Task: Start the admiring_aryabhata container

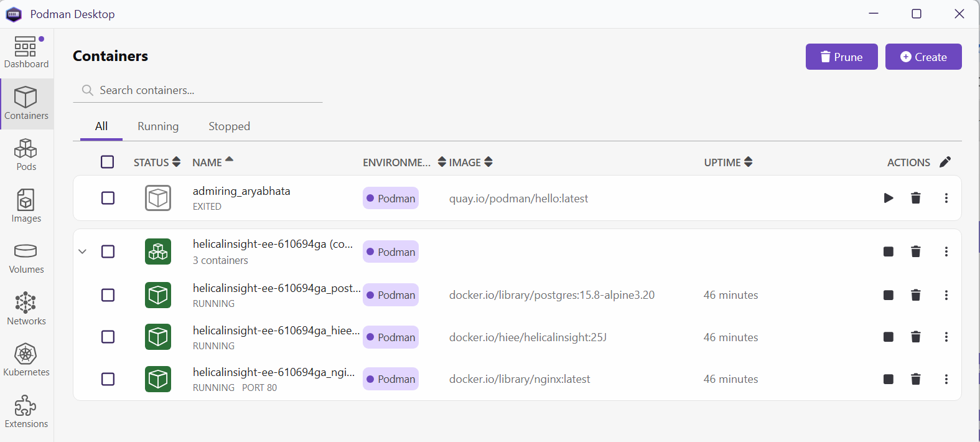Action: coord(889,198)
